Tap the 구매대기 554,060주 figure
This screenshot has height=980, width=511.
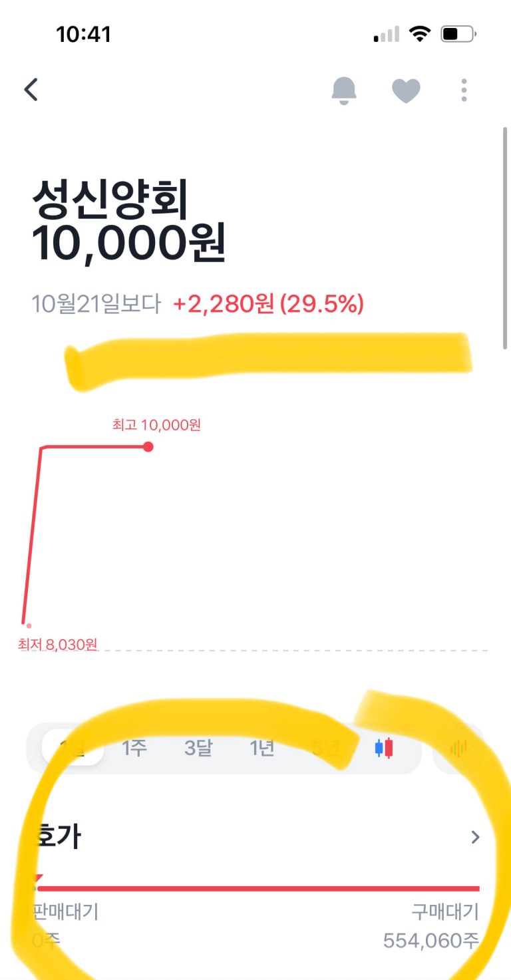tap(431, 941)
